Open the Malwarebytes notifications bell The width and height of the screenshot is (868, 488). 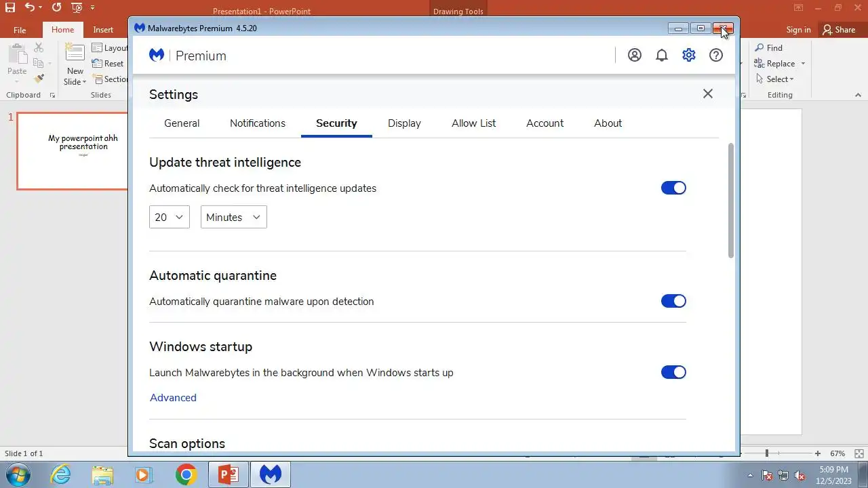[662, 56]
